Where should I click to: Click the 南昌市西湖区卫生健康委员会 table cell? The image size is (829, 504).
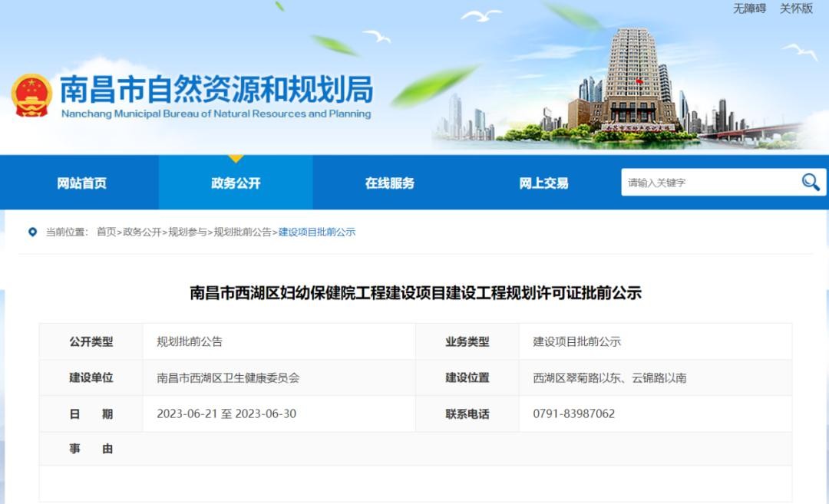(x=228, y=377)
